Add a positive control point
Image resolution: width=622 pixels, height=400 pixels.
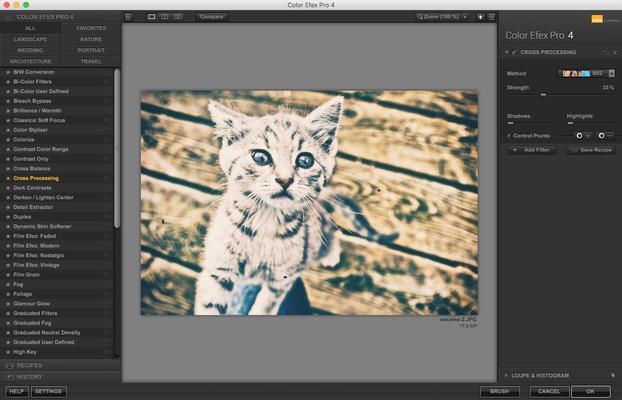(x=583, y=134)
